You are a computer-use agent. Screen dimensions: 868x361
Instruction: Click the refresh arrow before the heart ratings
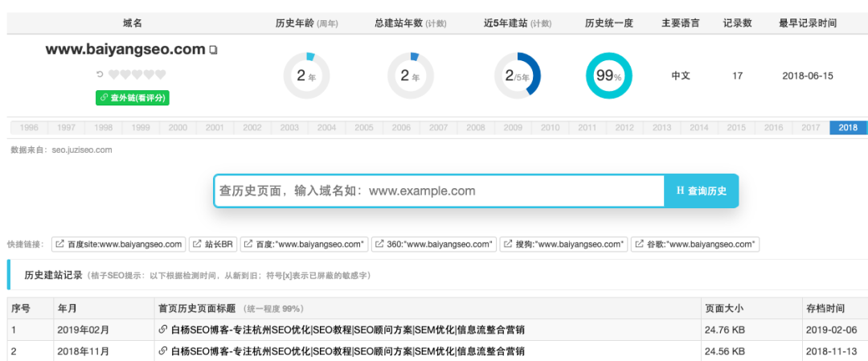tap(100, 75)
